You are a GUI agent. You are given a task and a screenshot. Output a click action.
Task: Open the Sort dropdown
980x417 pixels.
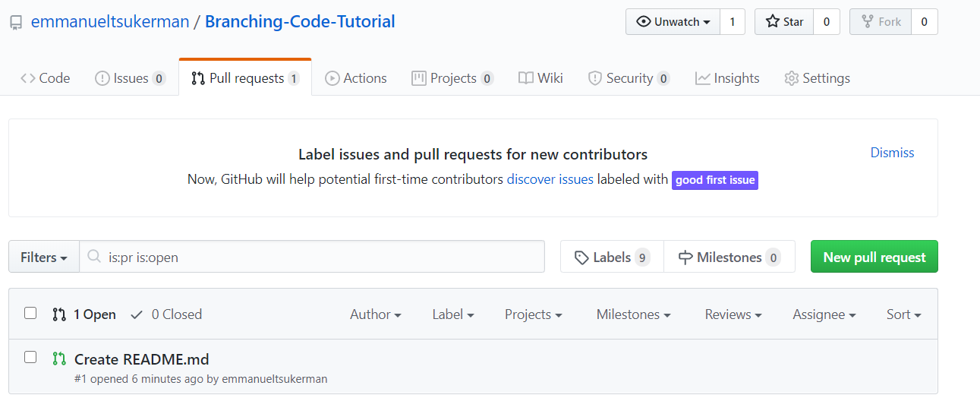pyautogui.click(x=903, y=314)
